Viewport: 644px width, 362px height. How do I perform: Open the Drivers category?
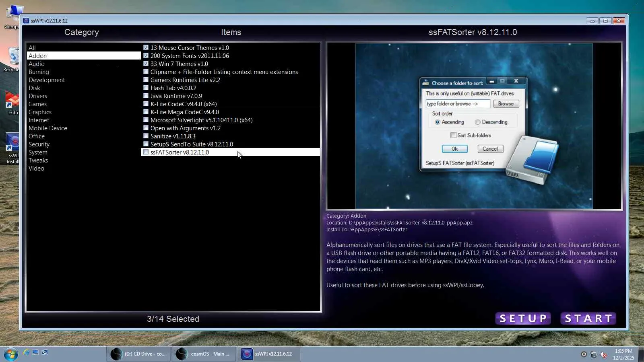[x=84, y=96]
